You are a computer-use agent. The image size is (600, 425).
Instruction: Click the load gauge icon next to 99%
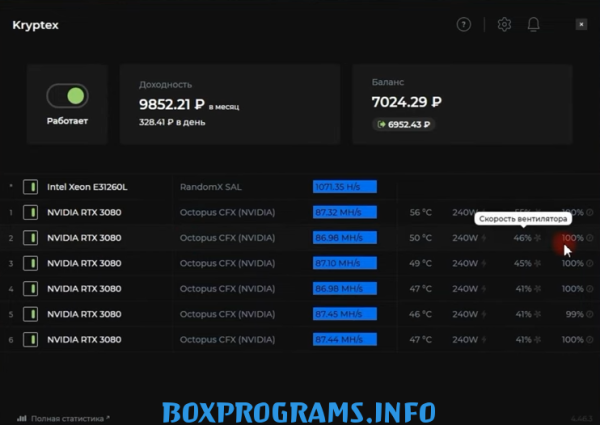[590, 314]
